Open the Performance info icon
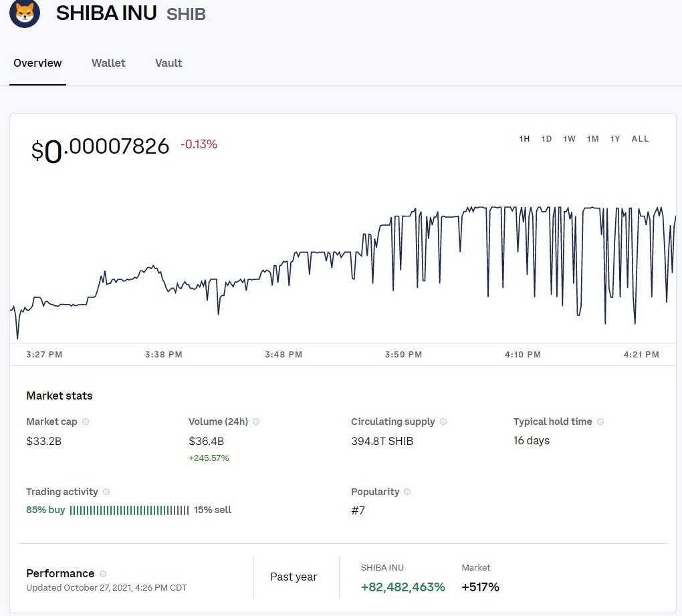Screen dimensions: 682x616 [x=103, y=574]
